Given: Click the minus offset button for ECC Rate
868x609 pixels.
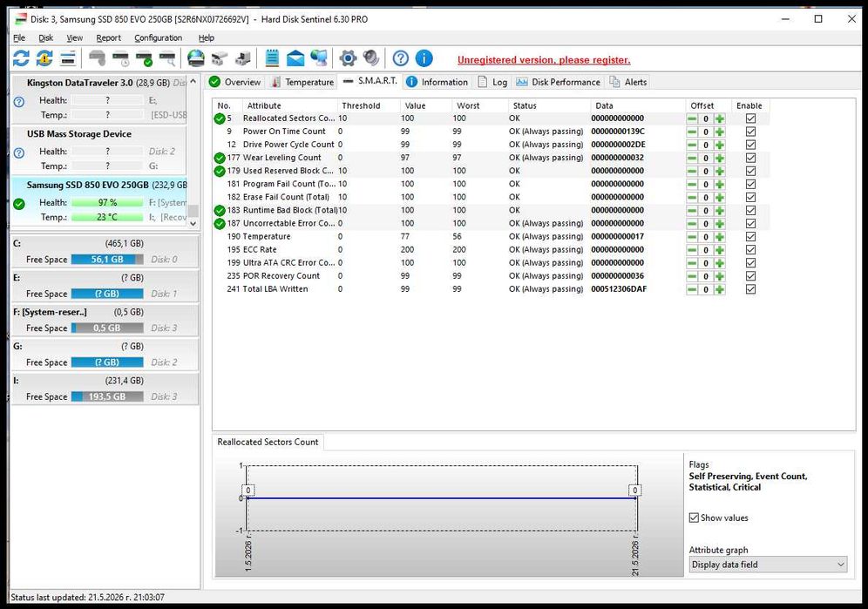Looking at the screenshot, I should coord(692,250).
